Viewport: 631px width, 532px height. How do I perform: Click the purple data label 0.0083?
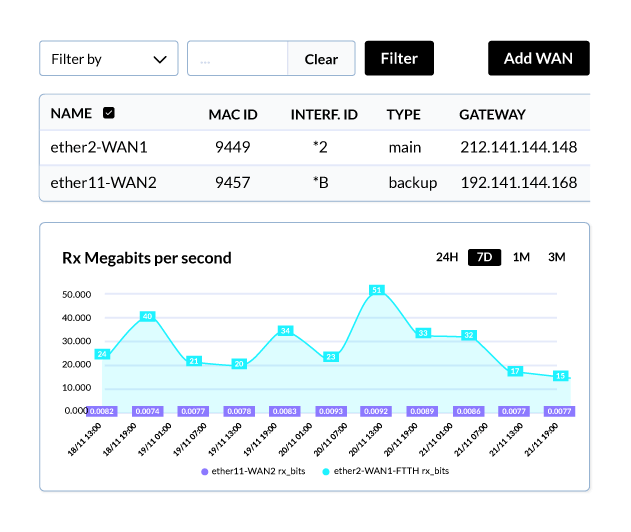pyautogui.click(x=285, y=411)
